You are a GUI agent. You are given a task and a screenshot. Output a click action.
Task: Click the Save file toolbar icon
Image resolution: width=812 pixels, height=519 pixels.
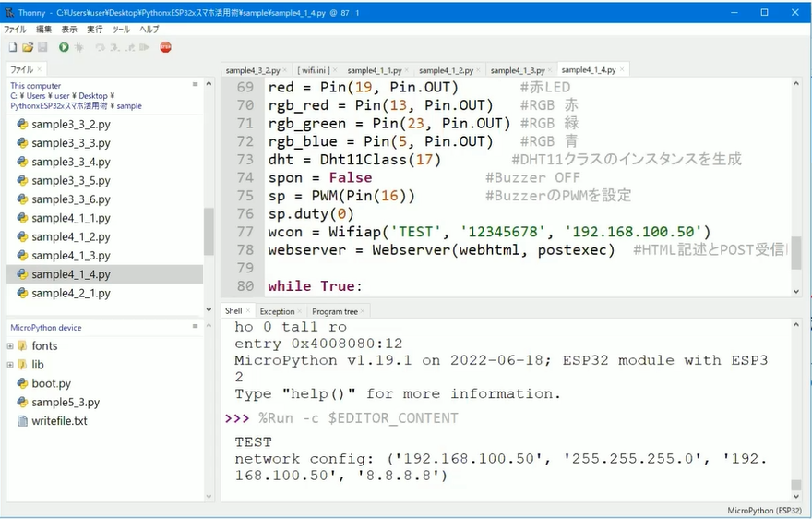pos(42,47)
